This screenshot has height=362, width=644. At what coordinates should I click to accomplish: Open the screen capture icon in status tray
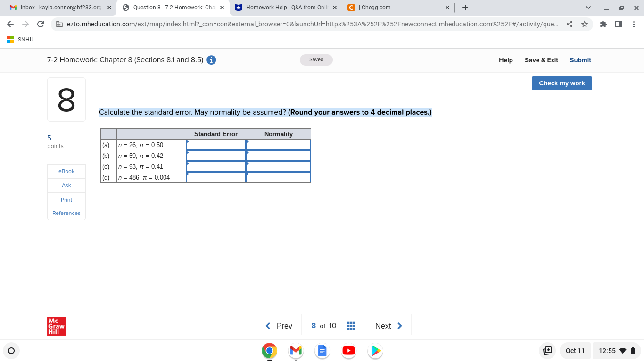pos(547,351)
